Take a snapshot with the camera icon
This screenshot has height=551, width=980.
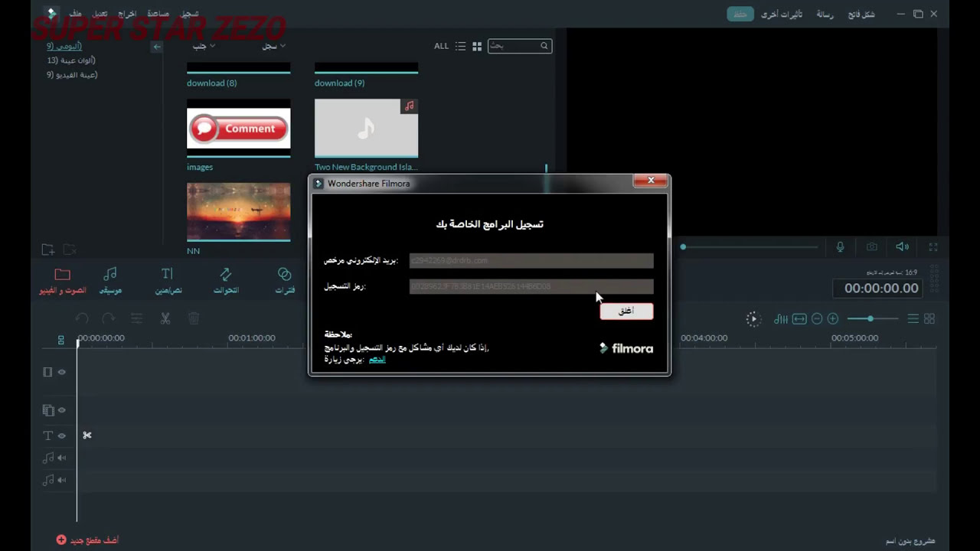pyautogui.click(x=872, y=246)
